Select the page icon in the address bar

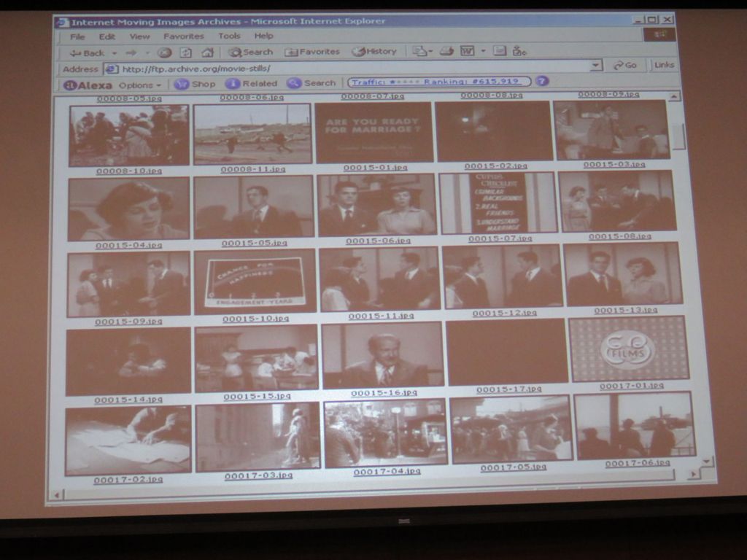click(111, 69)
